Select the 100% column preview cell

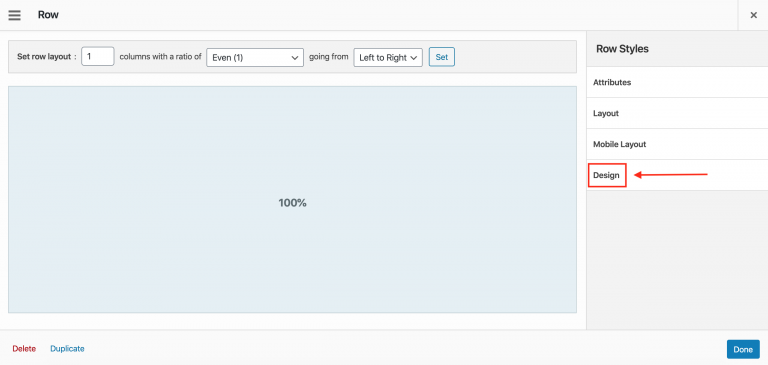tap(292, 200)
